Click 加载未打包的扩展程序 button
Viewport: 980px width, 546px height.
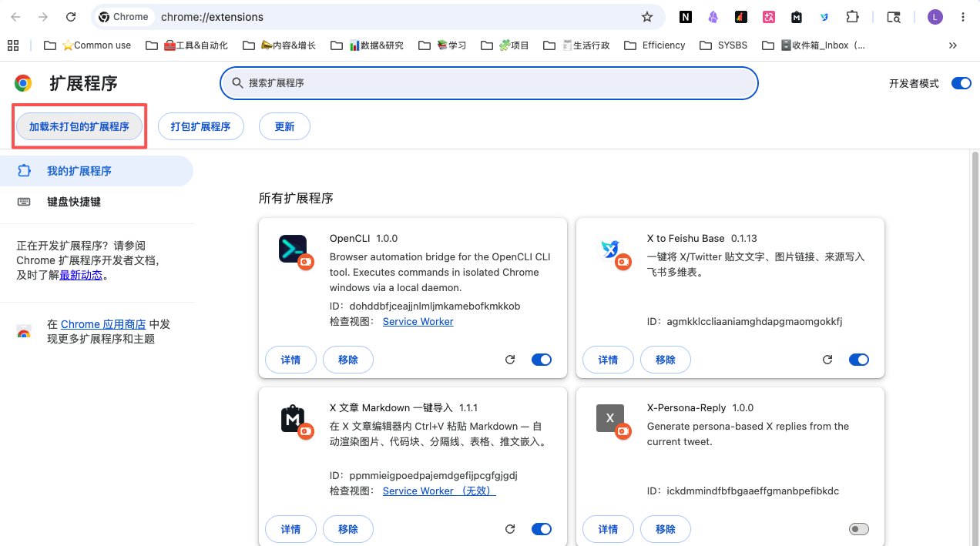coord(79,126)
